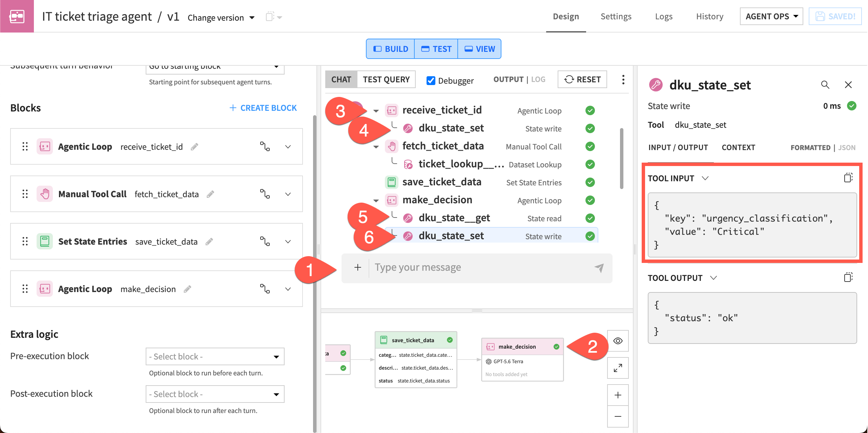
Task: Open routing icon for receive_ticket_id block
Action: 265,147
